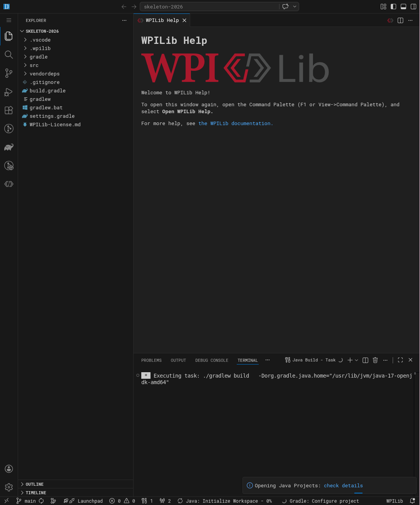Expand the src folder
420x505 pixels.
point(75,65)
